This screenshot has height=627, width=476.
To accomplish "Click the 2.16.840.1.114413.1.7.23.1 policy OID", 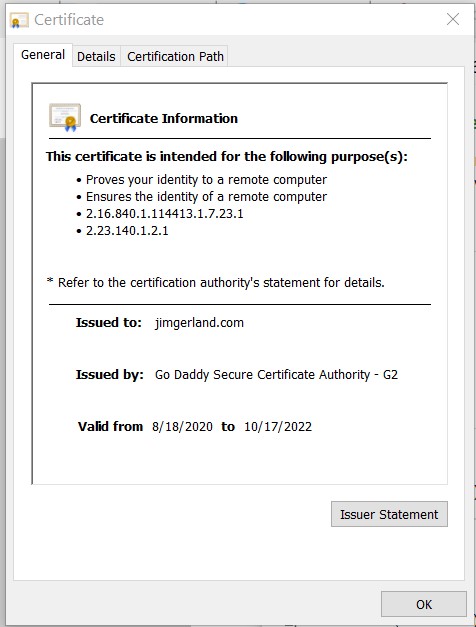I will coord(164,214).
